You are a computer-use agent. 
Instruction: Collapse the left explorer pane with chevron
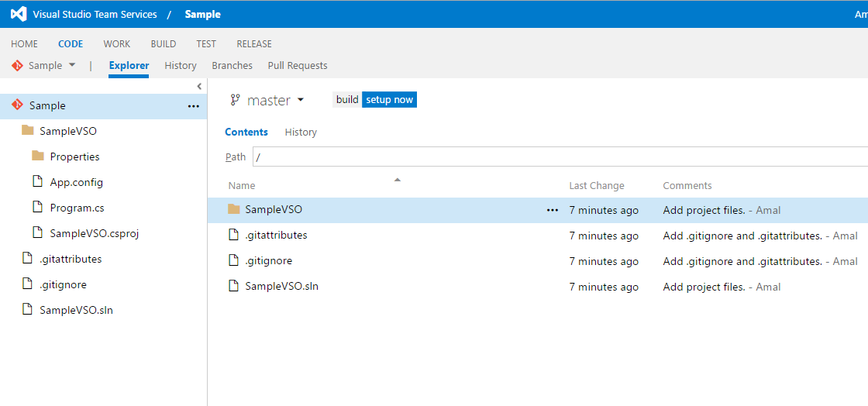click(199, 86)
